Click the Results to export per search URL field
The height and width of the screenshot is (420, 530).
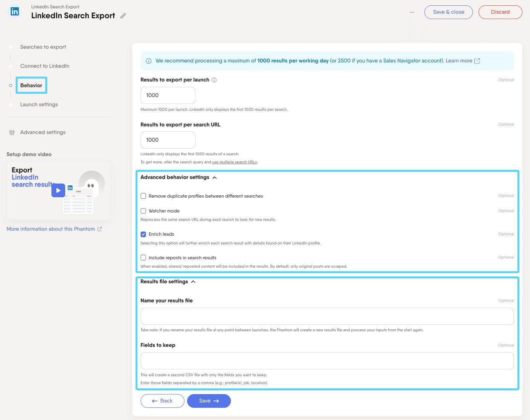click(x=168, y=140)
